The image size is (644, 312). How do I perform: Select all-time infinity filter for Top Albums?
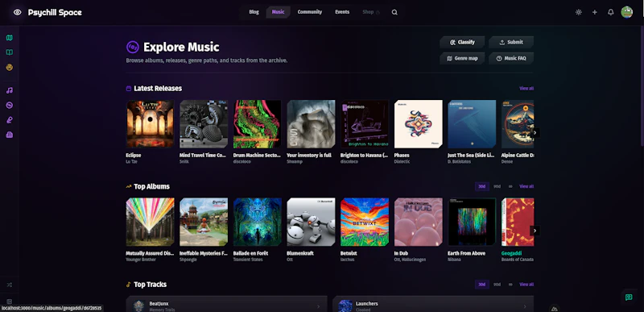click(510, 186)
